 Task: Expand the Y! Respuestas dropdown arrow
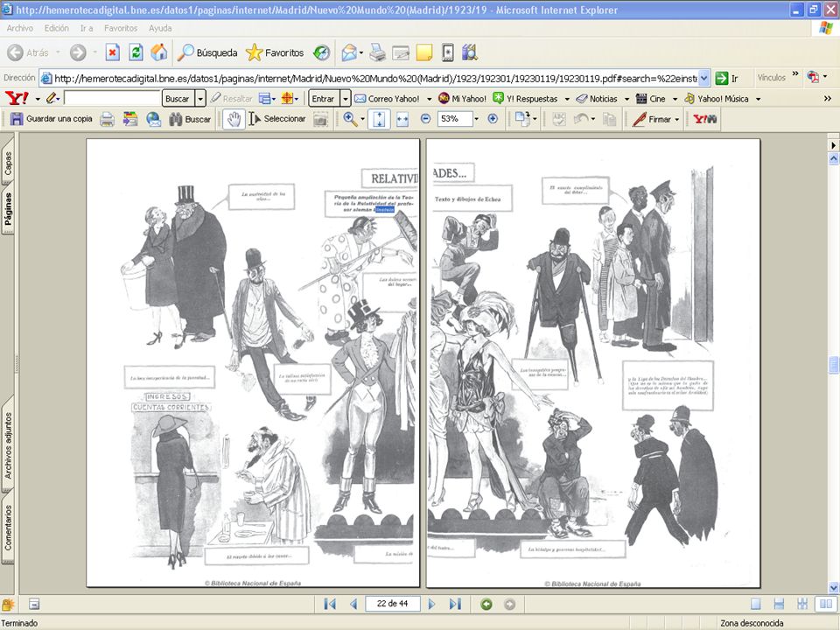567,99
